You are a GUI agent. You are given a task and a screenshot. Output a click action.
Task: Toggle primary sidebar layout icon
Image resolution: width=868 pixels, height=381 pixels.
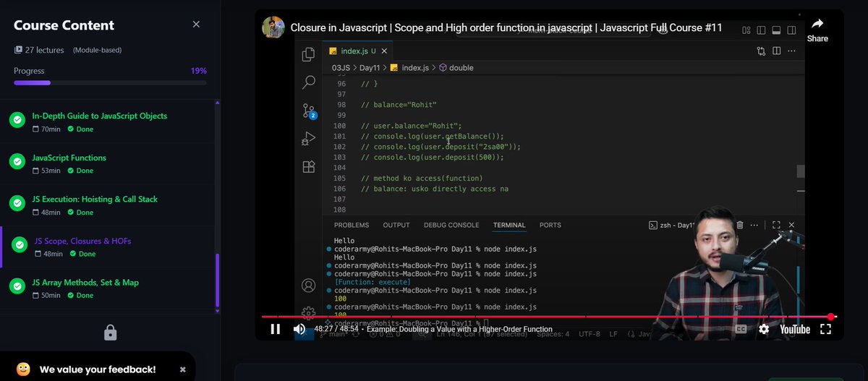(x=761, y=30)
